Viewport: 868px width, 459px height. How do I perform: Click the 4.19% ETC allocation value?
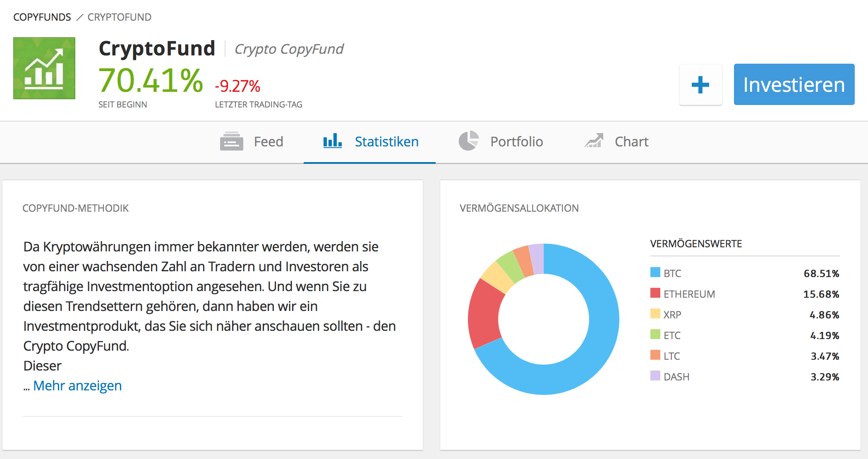tap(825, 335)
